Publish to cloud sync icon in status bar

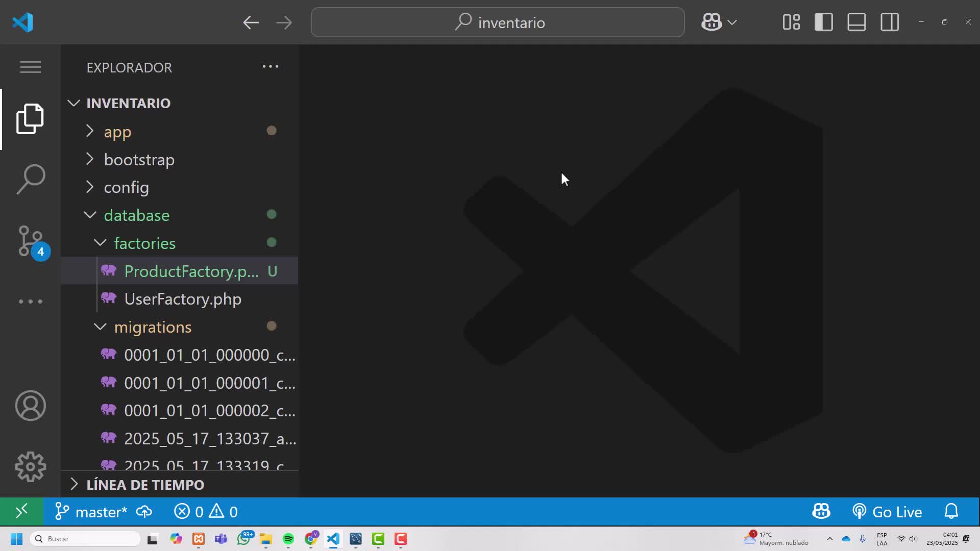point(144,512)
